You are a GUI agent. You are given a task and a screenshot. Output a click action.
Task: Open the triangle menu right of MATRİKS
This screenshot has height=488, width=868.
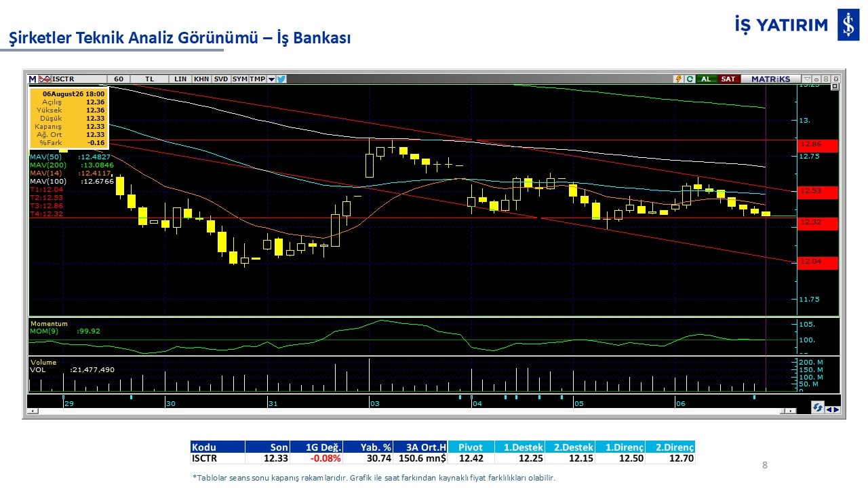click(806, 79)
